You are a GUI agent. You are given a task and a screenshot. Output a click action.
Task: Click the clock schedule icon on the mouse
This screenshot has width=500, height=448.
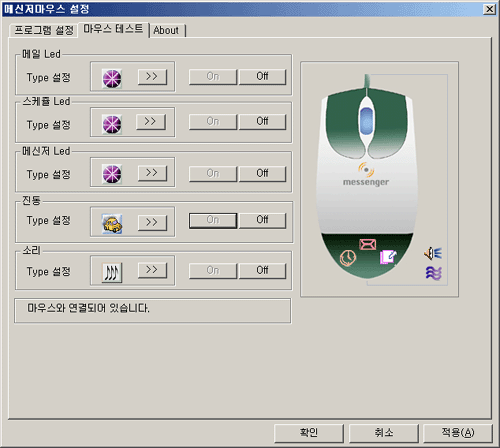point(348,258)
